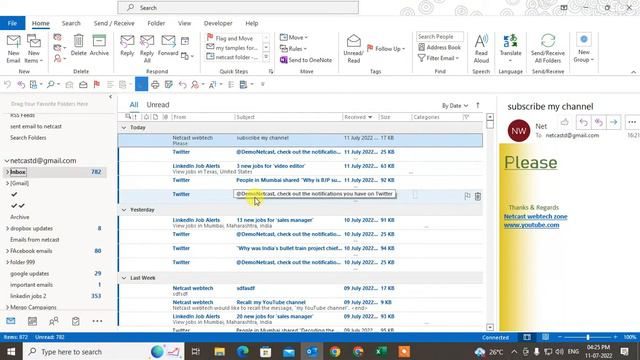Click the Search People field
This screenshot has width=640, height=360.
(x=440, y=37)
